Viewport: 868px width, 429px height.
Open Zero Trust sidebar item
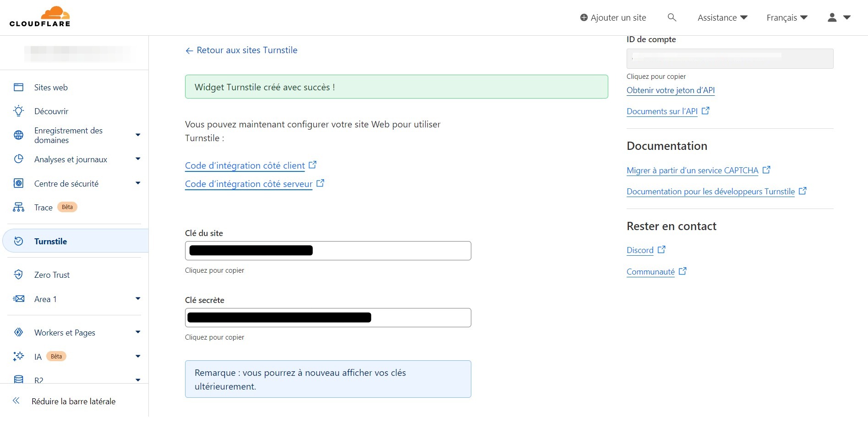click(x=52, y=275)
